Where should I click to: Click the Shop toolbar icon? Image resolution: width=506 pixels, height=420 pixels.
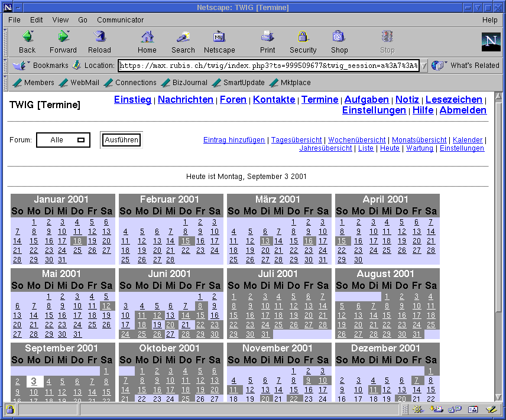click(339, 37)
